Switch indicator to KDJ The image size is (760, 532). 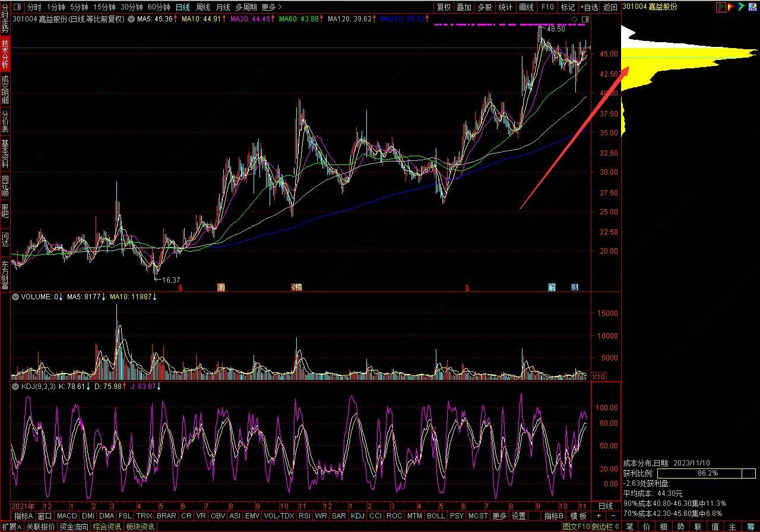tap(357, 516)
